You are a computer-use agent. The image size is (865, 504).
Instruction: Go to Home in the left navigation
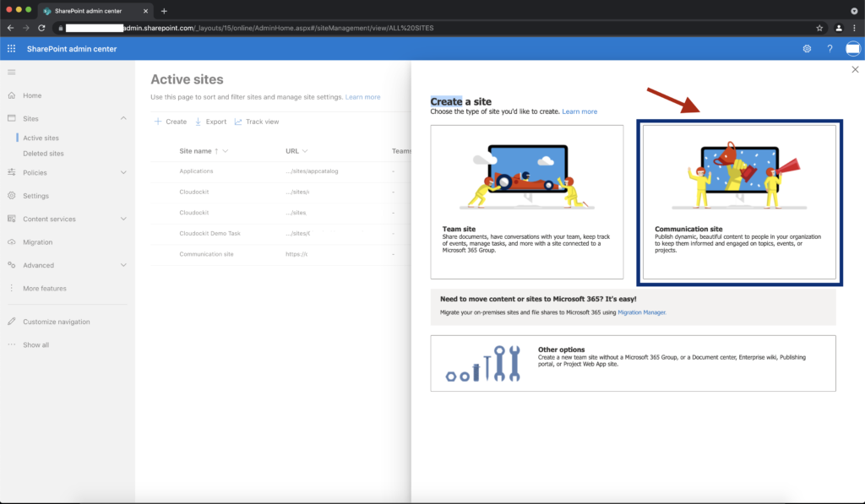(x=32, y=95)
